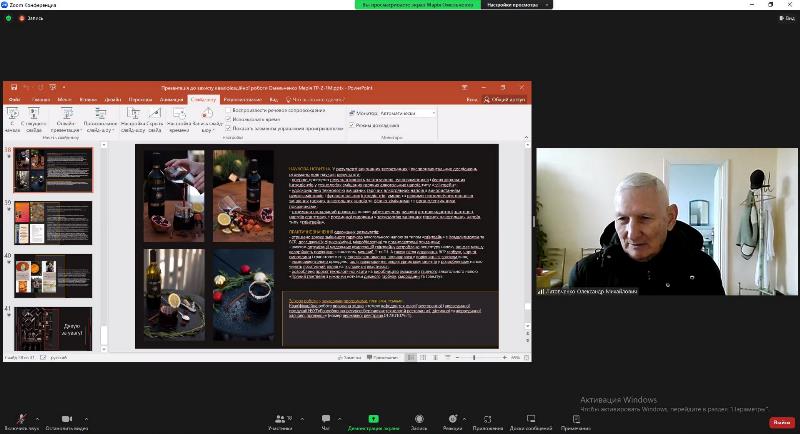The width and height of the screenshot is (800, 434).
Task: Open Reactions in Zoom toolbar
Action: tap(452, 418)
